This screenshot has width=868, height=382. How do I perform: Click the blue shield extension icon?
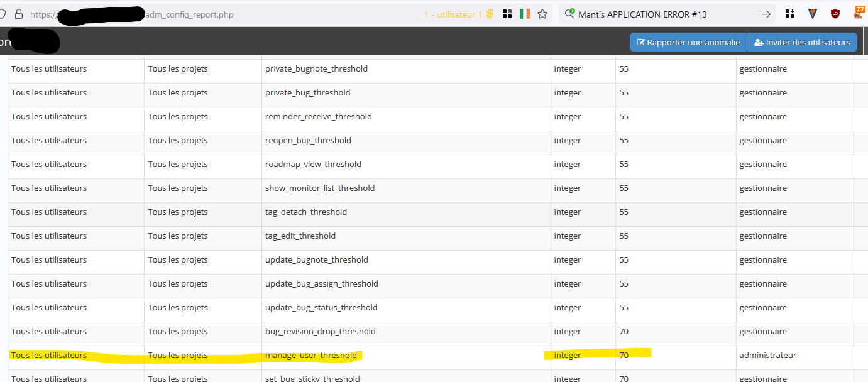(x=813, y=14)
